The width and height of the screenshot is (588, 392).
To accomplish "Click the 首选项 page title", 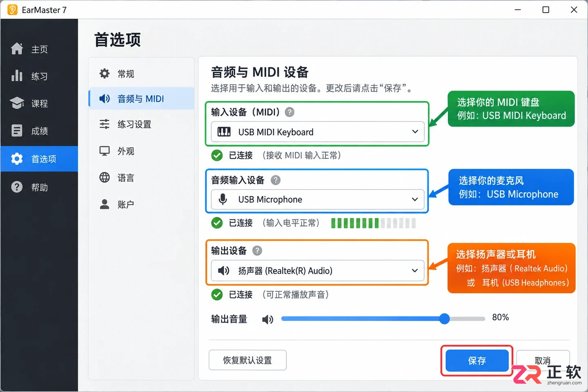I will pyautogui.click(x=118, y=40).
